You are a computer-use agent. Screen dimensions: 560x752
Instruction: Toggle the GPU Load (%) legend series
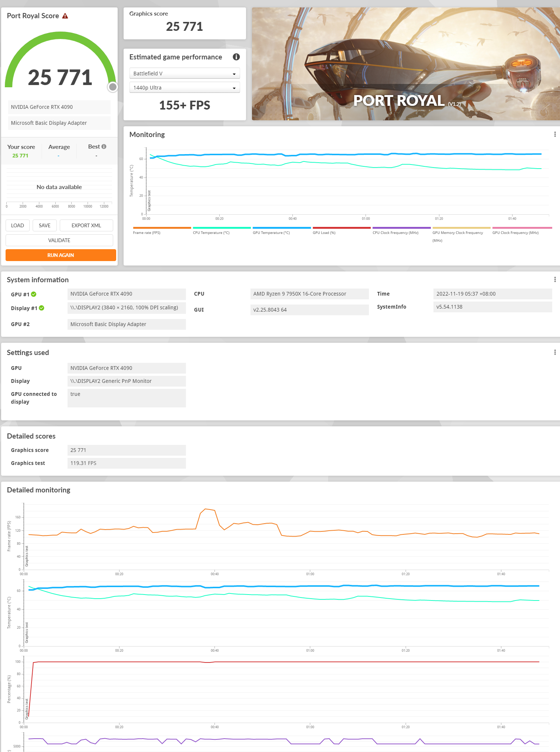click(x=341, y=231)
